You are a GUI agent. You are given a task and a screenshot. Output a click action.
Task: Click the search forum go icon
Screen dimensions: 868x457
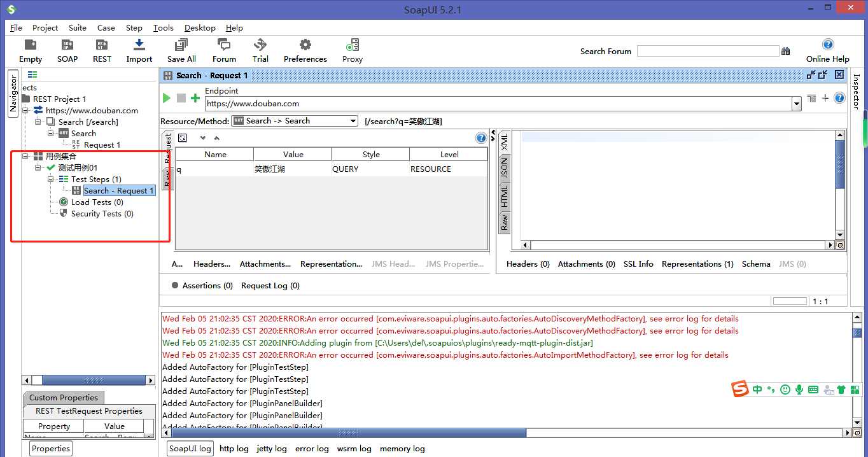(786, 51)
